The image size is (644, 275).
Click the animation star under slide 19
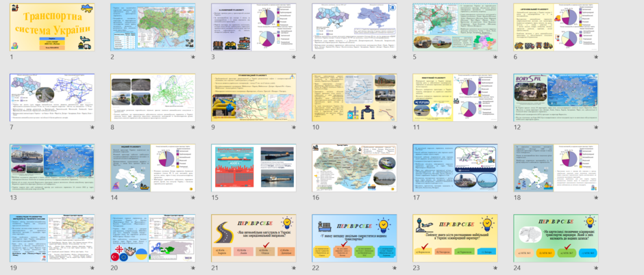pyautogui.click(x=92, y=268)
